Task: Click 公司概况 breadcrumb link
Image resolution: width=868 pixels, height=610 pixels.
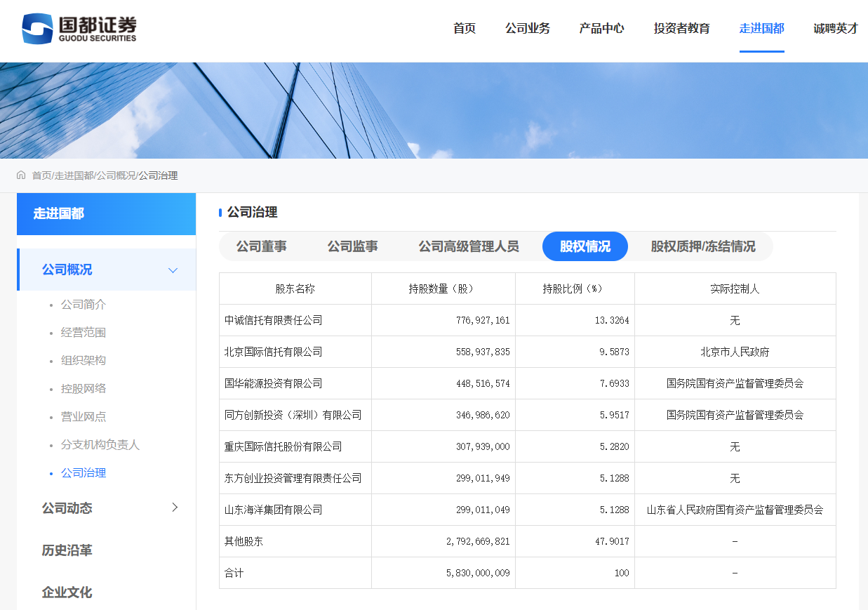Action: pos(116,175)
